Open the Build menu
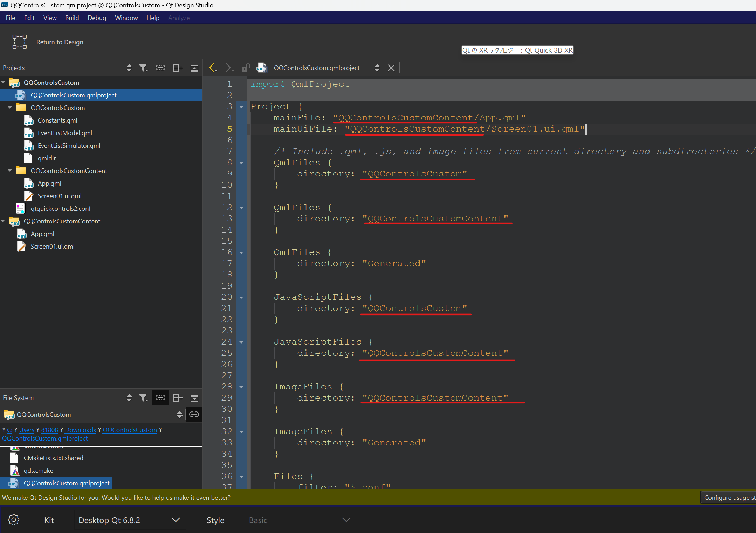 coord(72,18)
